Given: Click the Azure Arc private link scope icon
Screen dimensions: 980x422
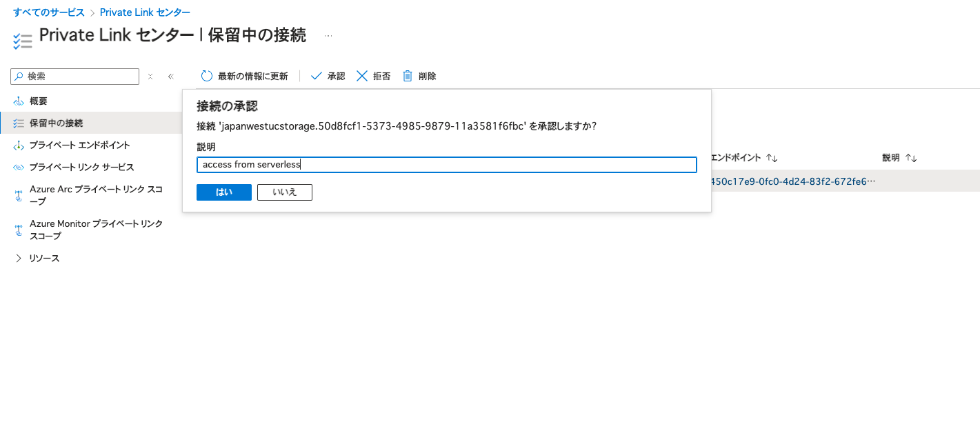Looking at the screenshot, I should [18, 192].
